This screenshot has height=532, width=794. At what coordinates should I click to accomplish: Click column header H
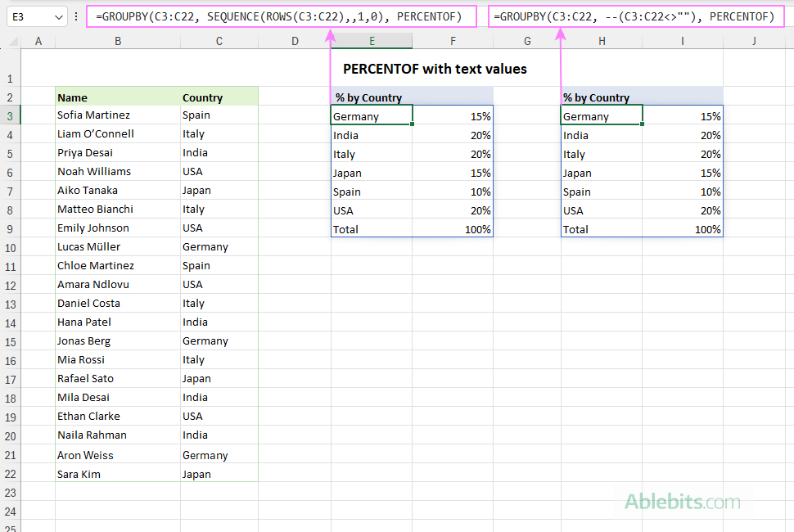(602, 40)
